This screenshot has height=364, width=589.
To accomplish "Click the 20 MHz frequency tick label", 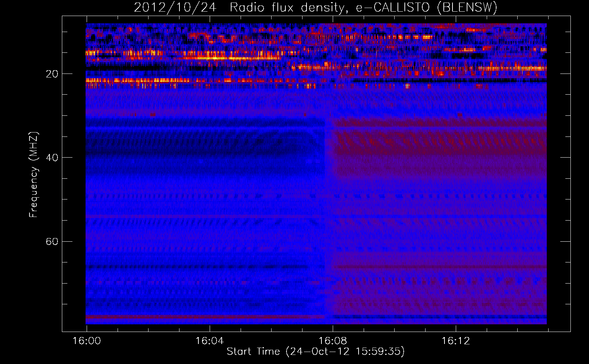I will [x=52, y=74].
